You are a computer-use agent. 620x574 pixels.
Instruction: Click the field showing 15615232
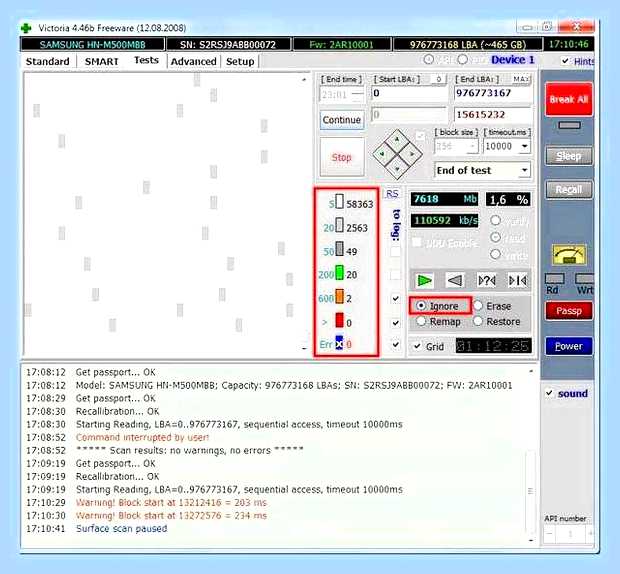[492, 115]
